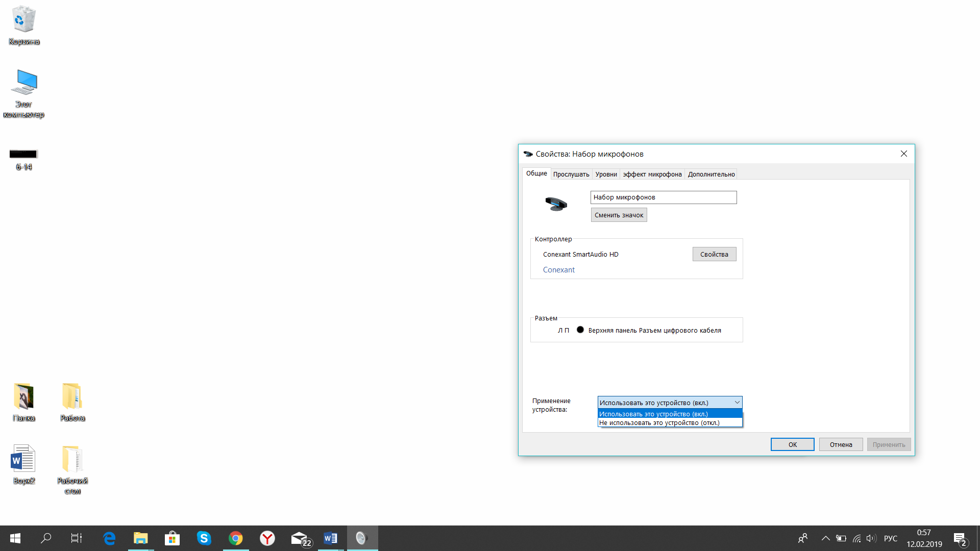Click the microphone array device icon
The width and height of the screenshot is (980, 551).
pyautogui.click(x=556, y=205)
